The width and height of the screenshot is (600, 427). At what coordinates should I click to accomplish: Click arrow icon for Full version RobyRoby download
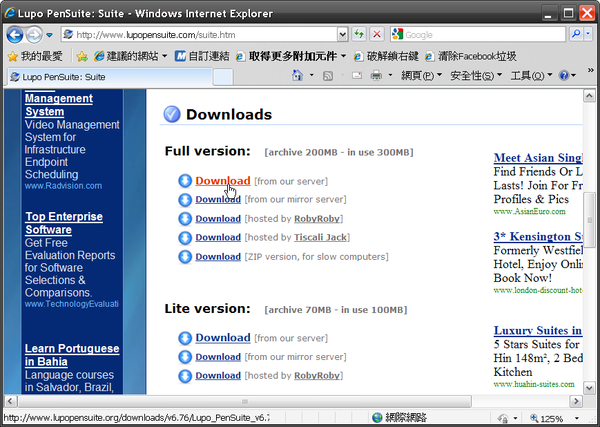pos(185,219)
